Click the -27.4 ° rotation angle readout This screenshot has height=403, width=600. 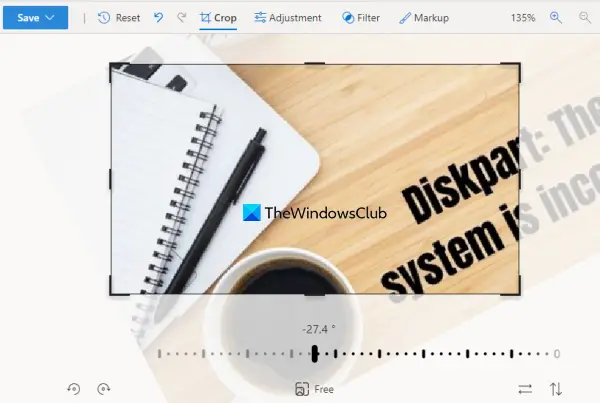point(318,330)
